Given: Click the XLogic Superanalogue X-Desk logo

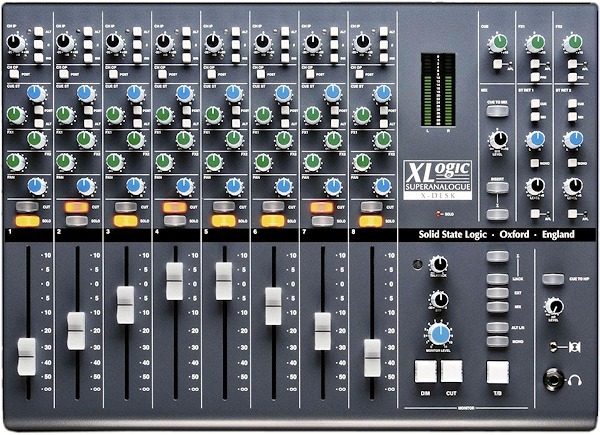Looking at the screenshot, I should coord(441,184).
